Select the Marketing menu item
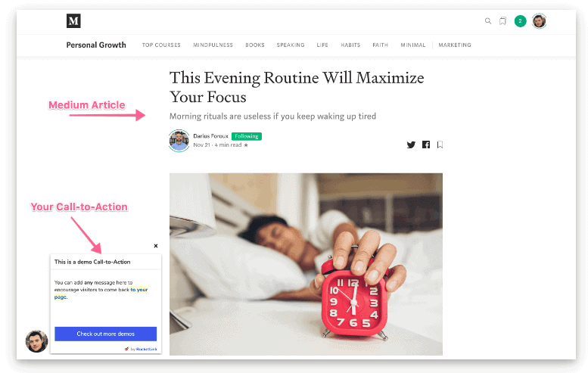This screenshot has width=588, height=373. click(455, 45)
